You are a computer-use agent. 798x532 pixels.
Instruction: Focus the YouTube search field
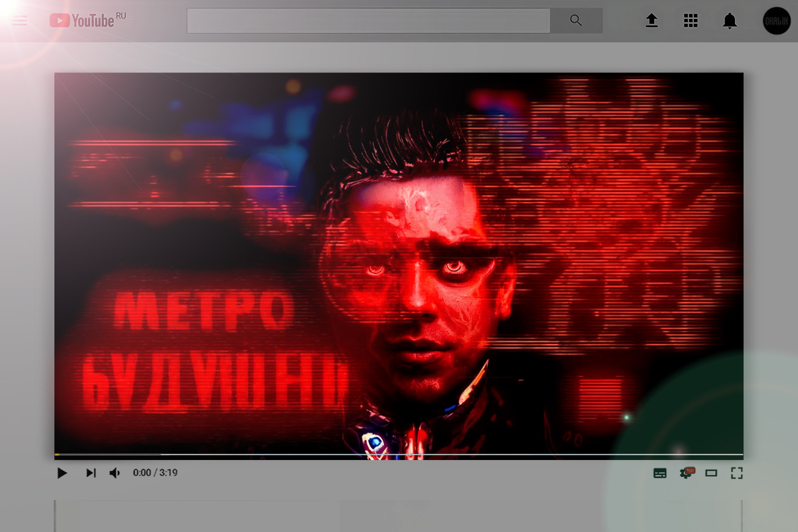click(x=369, y=21)
